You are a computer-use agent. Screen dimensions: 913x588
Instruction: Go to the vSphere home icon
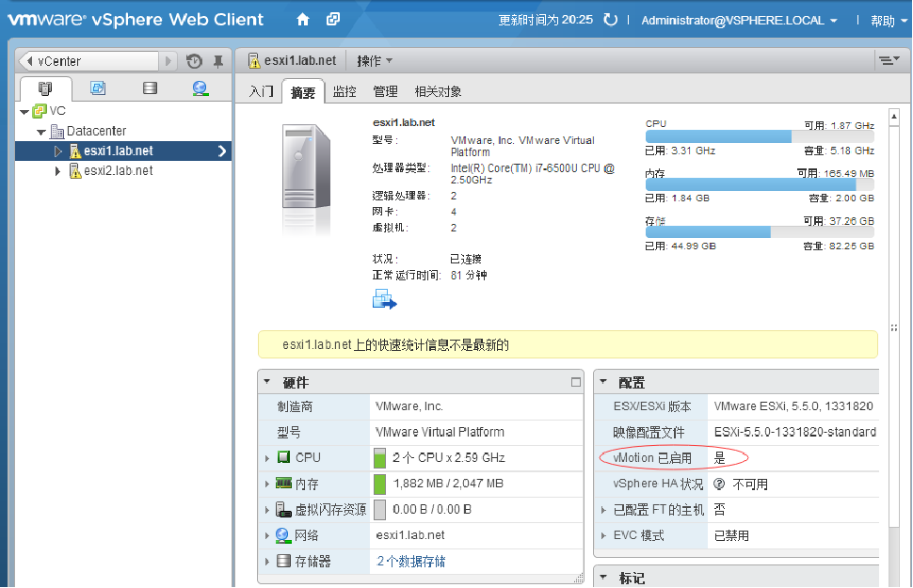tap(303, 20)
